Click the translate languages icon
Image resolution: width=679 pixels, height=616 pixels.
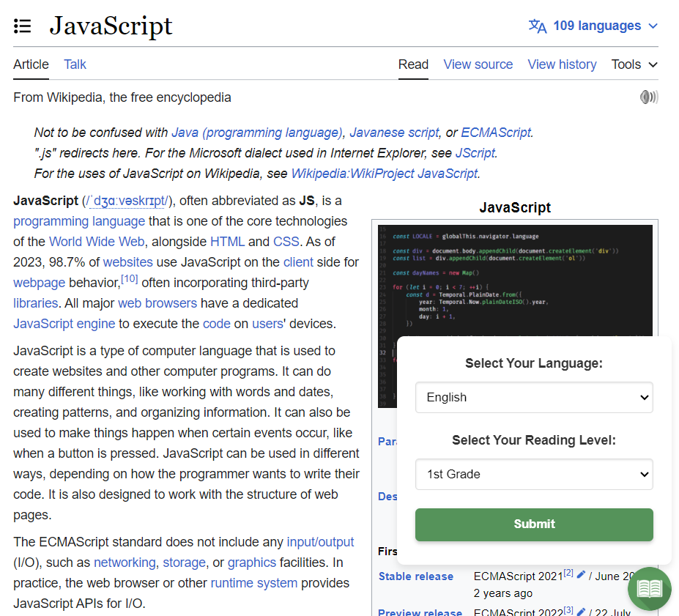pos(538,26)
